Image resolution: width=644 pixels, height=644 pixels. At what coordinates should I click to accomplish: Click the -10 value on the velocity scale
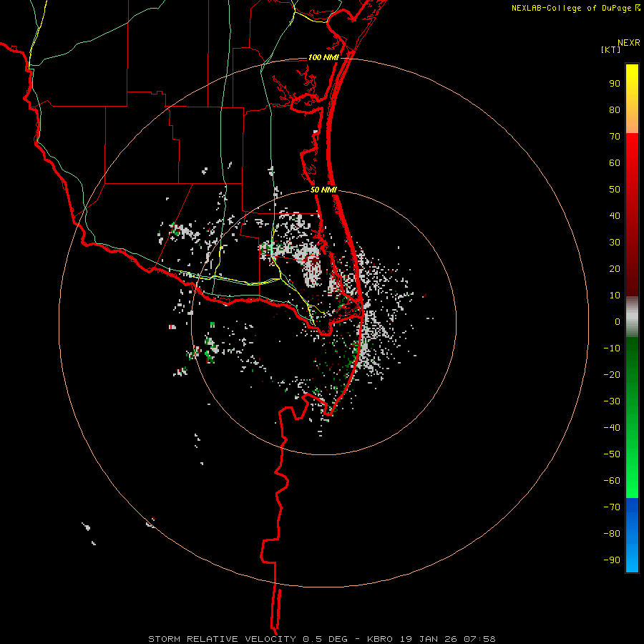pyautogui.click(x=612, y=348)
